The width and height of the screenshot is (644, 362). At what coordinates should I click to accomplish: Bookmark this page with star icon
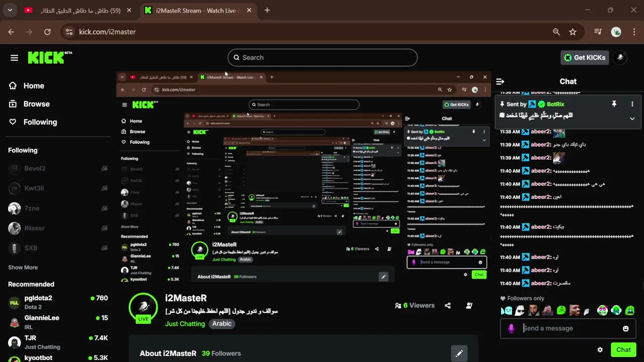click(x=573, y=32)
